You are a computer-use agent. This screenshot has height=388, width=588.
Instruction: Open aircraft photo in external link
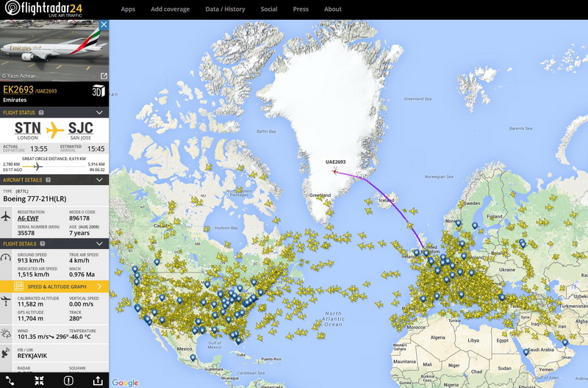[x=104, y=76]
